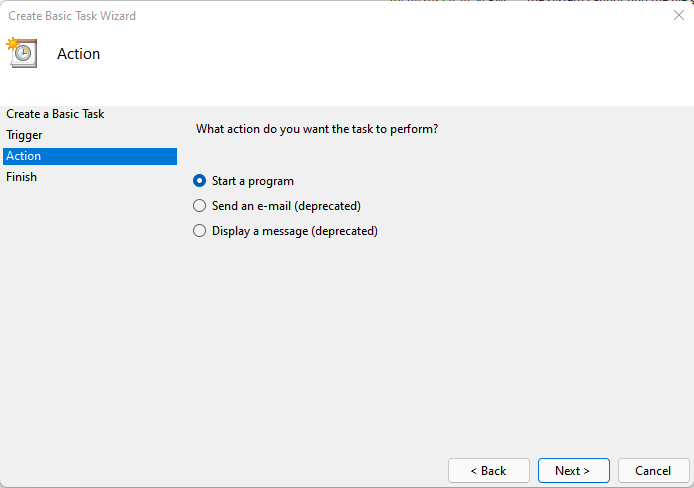Image resolution: width=694 pixels, height=488 pixels.
Task: Jump to the Create a Basic Task step
Action: (x=55, y=114)
